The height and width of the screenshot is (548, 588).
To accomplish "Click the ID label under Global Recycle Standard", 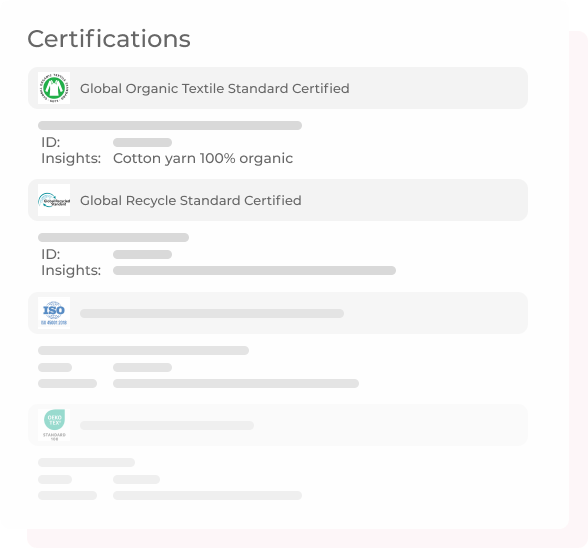I will tap(51, 254).
